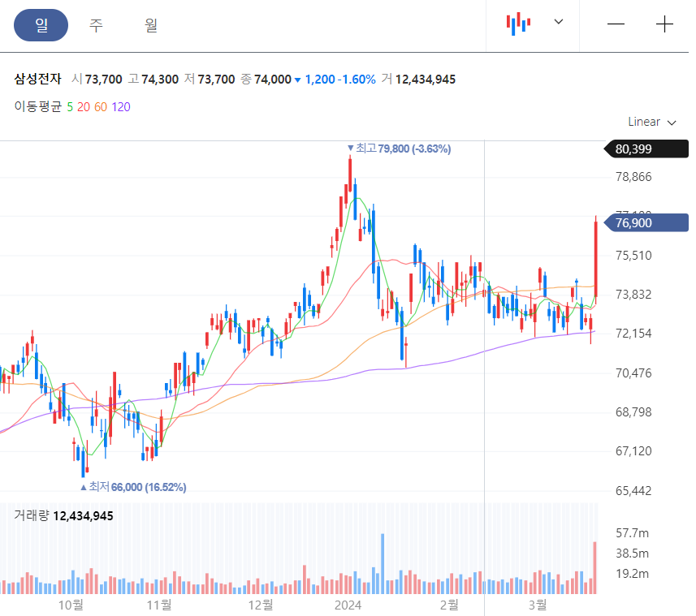The width and height of the screenshot is (696, 616).
Task: Click the 70,476 price axis label
Action: [x=633, y=373]
